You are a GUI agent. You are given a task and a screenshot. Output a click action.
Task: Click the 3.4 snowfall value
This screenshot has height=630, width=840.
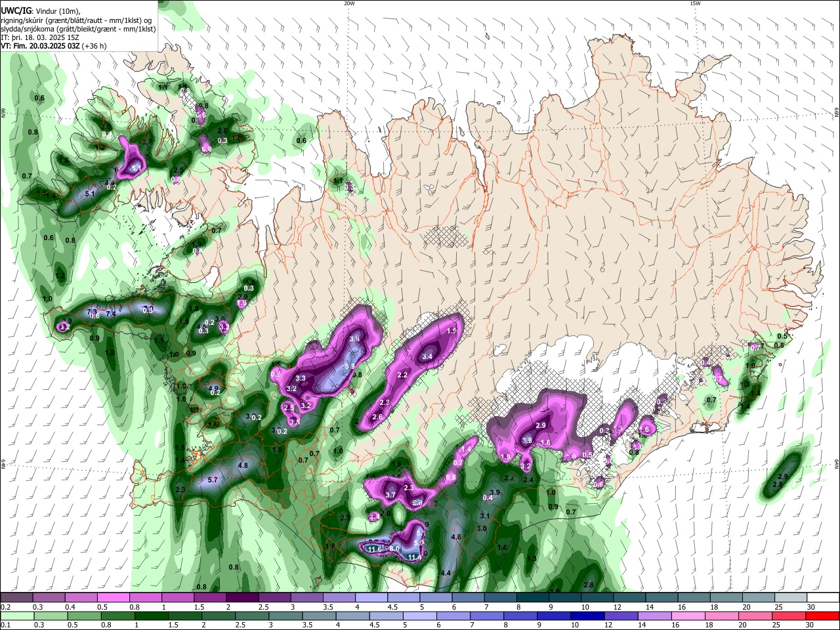pyautogui.click(x=427, y=356)
